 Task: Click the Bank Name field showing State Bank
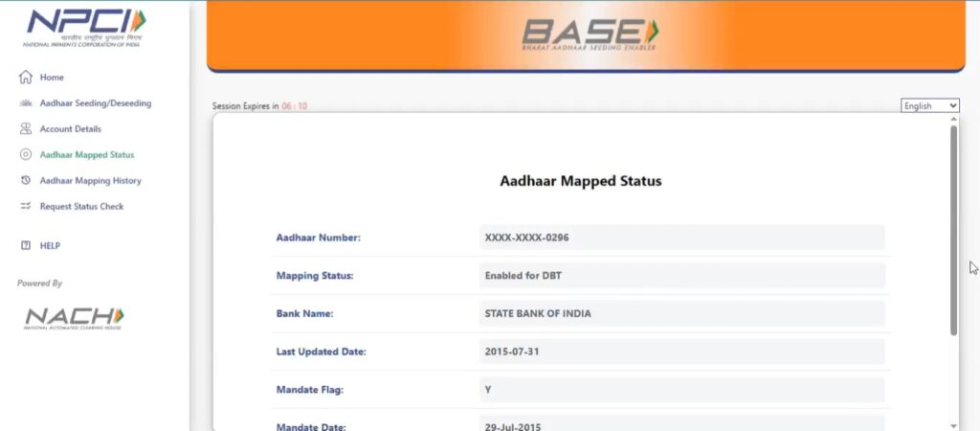coord(681,314)
